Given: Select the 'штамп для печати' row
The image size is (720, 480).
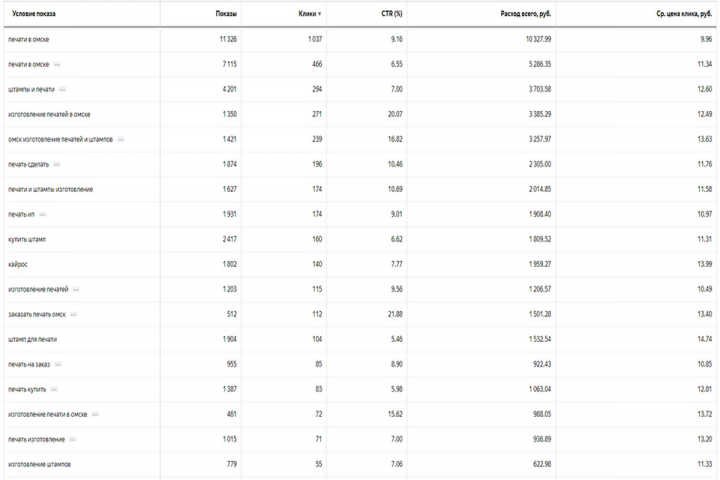Looking at the screenshot, I should (32, 339).
